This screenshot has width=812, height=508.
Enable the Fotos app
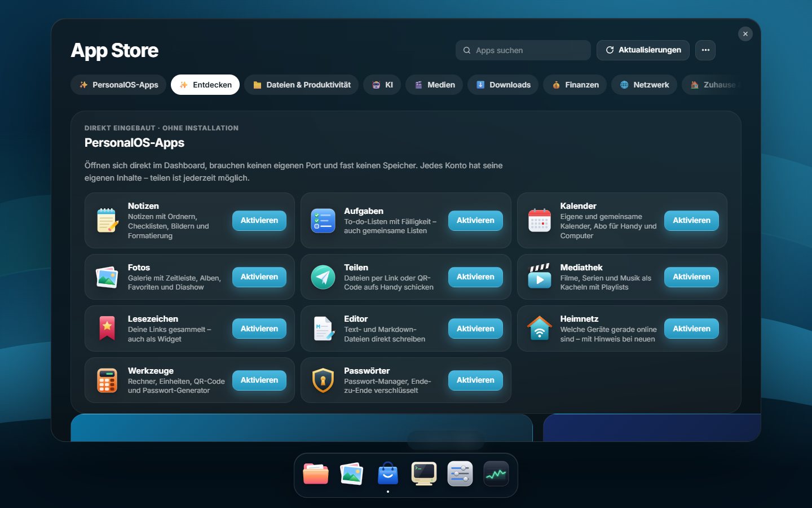(259, 277)
